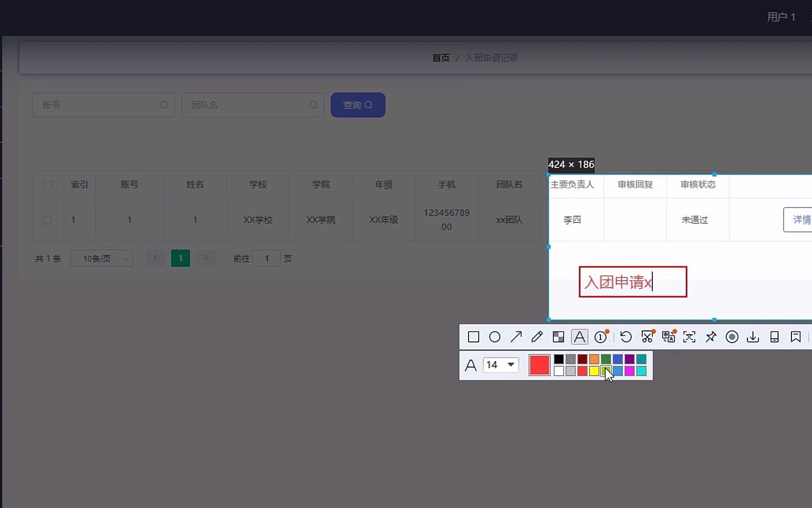The image size is (812, 508).
Task: Pick the dark gray color swatch
Action: click(570, 359)
